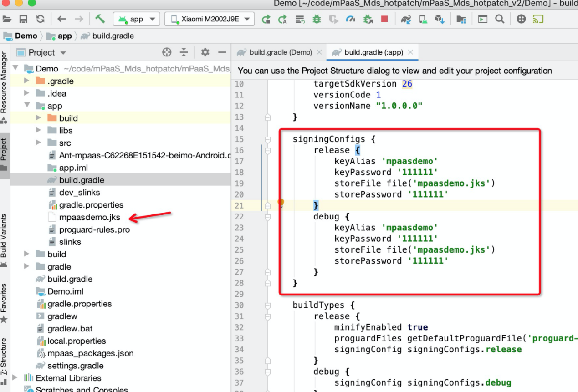Fold signingConfigs block at line 15 gutter

click(267, 139)
